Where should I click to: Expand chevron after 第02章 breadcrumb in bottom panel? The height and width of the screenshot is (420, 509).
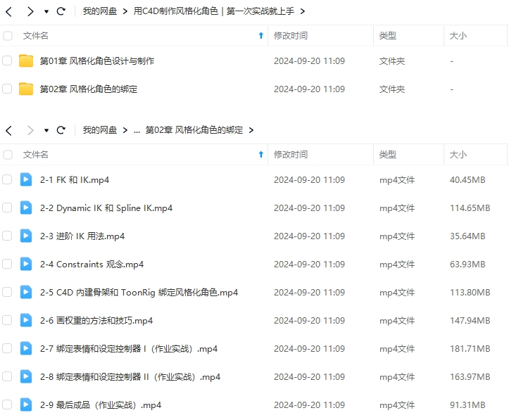click(251, 131)
